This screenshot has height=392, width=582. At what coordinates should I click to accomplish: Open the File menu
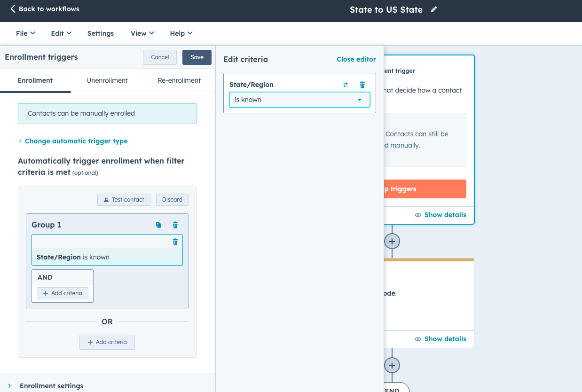(x=25, y=33)
